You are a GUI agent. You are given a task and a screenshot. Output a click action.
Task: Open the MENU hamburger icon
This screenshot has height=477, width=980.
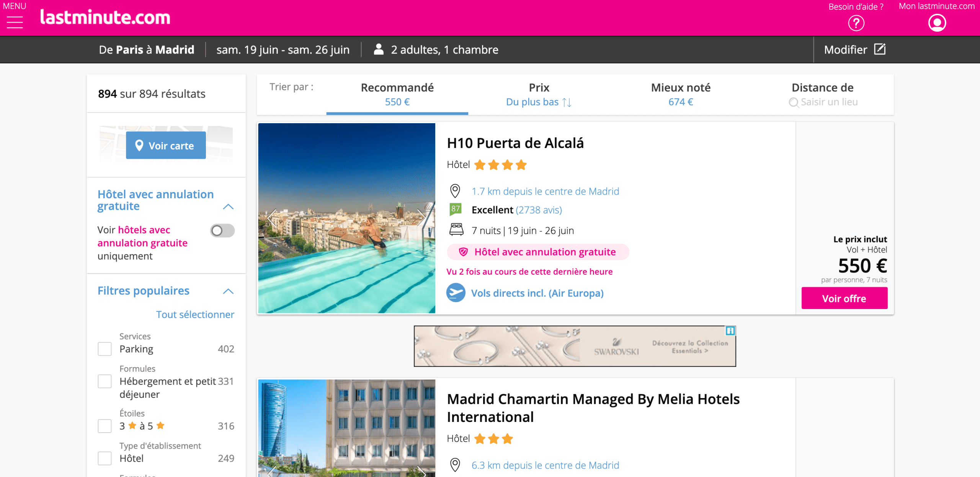click(15, 22)
